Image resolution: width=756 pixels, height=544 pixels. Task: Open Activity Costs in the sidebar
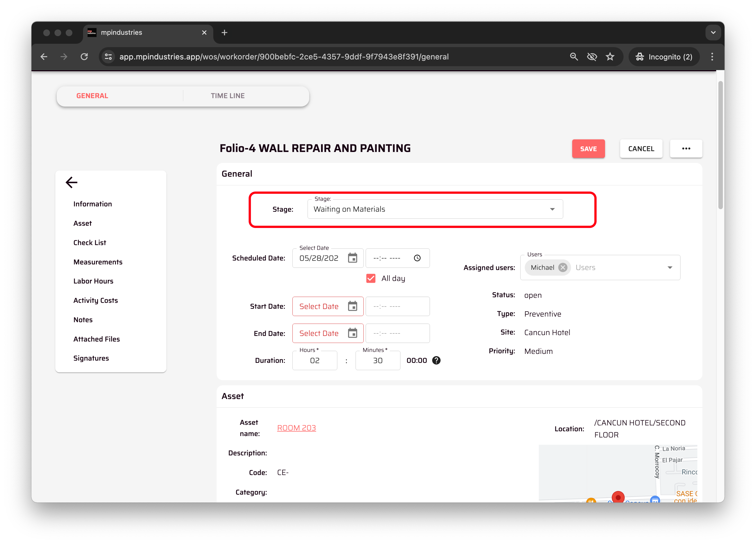(x=96, y=301)
